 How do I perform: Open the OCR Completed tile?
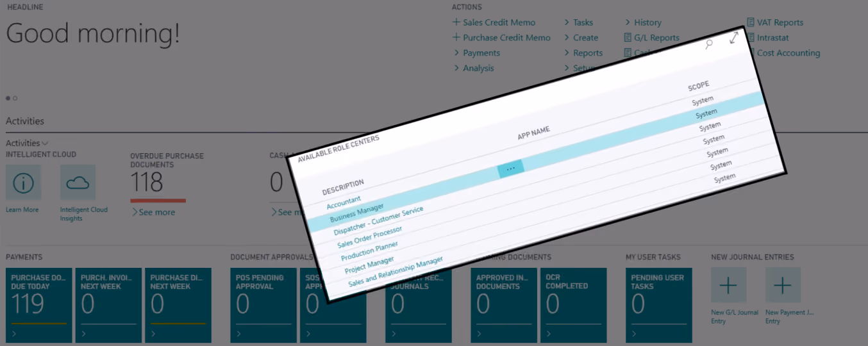574,305
